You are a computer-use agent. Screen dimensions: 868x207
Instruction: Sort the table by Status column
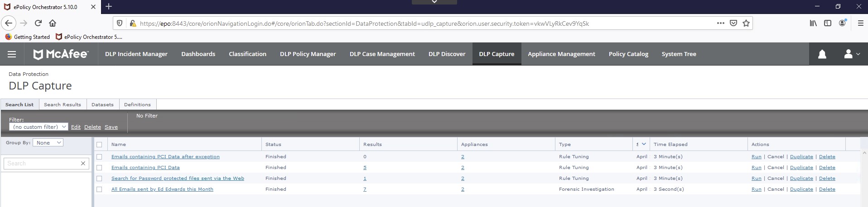coord(273,145)
